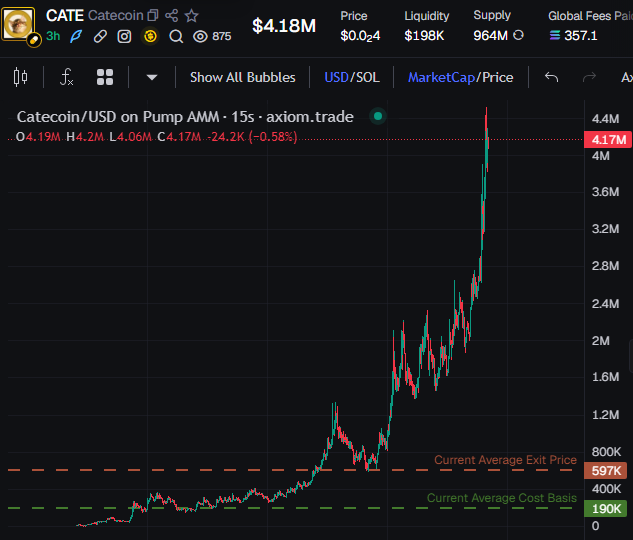Screen dimensions: 633x540
Task: Click the 4.4M price axis label
Action: click(x=605, y=119)
